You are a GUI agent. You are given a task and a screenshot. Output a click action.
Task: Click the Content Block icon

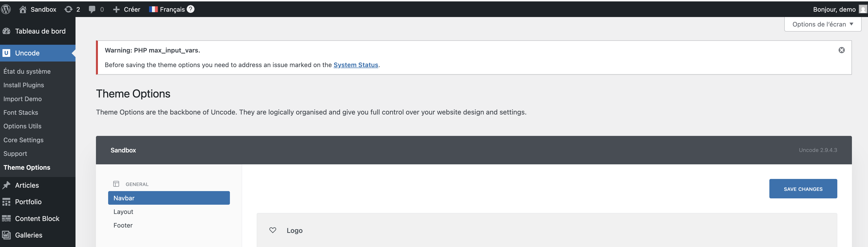(6, 218)
